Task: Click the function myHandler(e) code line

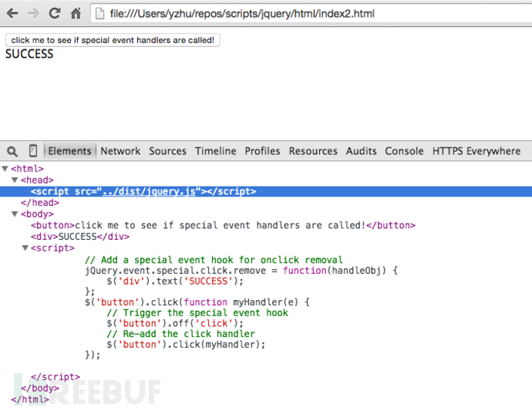Action: click(197, 302)
